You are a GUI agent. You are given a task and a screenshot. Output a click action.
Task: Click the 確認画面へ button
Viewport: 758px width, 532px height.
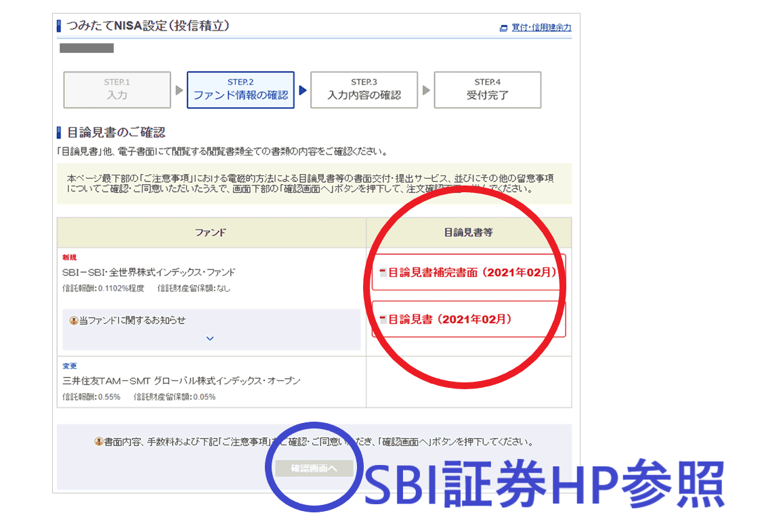314,468
